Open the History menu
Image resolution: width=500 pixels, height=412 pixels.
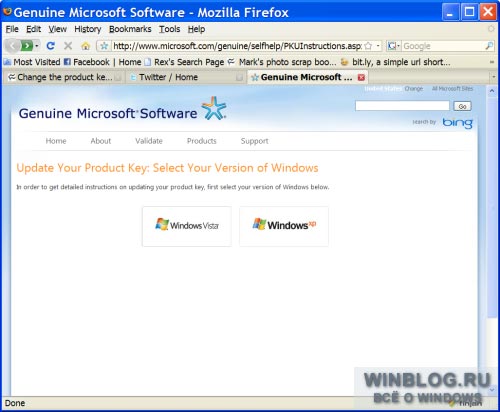[88, 29]
